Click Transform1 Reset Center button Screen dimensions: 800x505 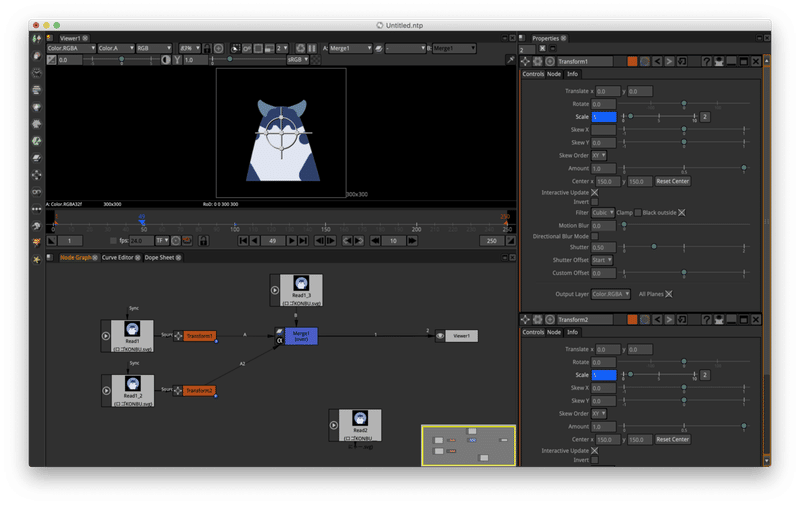tap(672, 181)
